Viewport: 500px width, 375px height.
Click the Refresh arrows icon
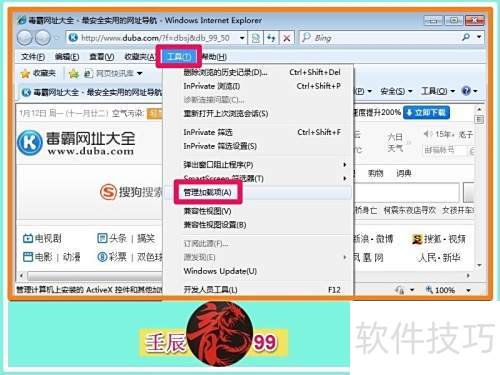[271, 38]
